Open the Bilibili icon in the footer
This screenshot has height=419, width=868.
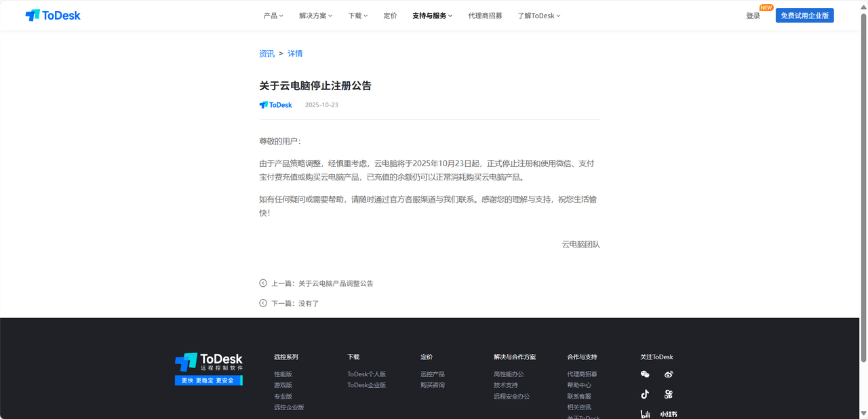click(x=646, y=414)
